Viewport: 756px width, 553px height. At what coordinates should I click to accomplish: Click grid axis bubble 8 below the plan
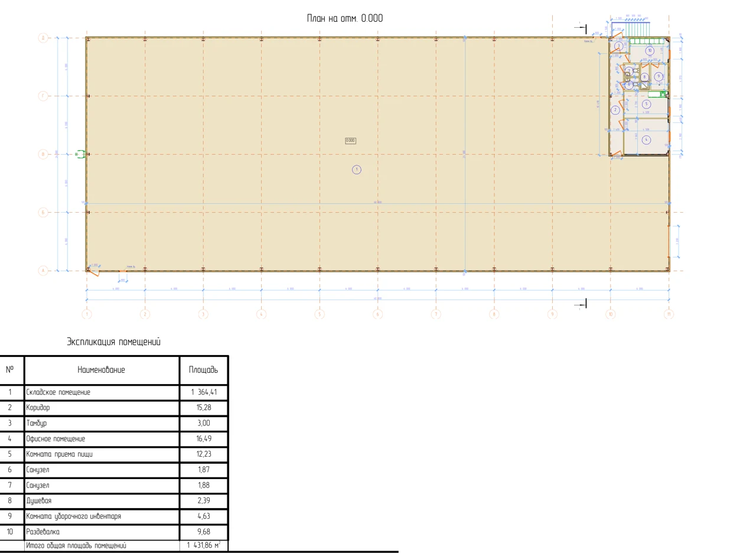coord(494,314)
